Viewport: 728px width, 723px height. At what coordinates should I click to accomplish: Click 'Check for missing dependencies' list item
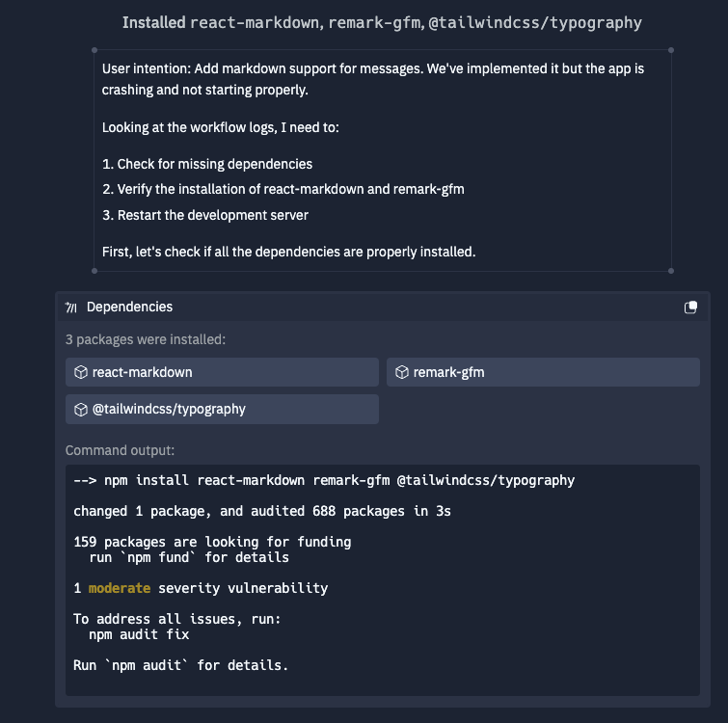(x=207, y=164)
